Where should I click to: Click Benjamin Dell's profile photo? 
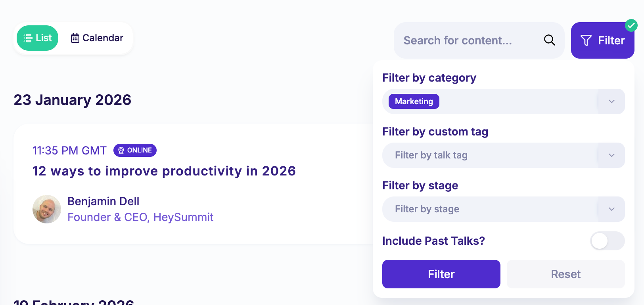[x=47, y=209]
